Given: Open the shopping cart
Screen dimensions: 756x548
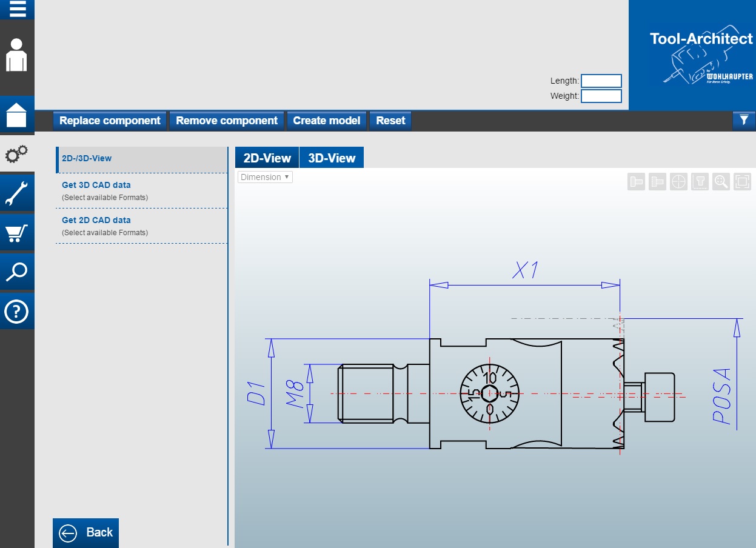Looking at the screenshot, I should [x=17, y=233].
